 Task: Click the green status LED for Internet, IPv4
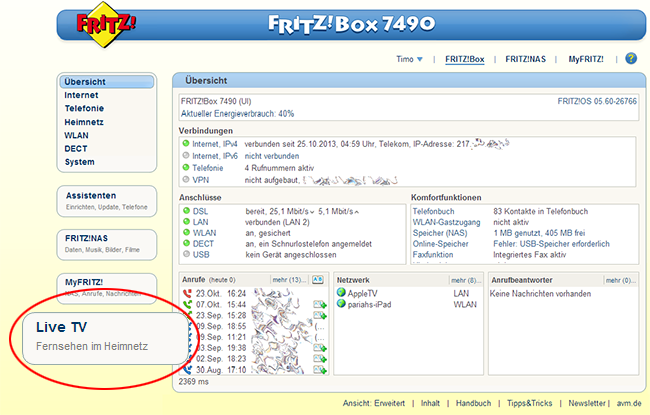(186, 143)
